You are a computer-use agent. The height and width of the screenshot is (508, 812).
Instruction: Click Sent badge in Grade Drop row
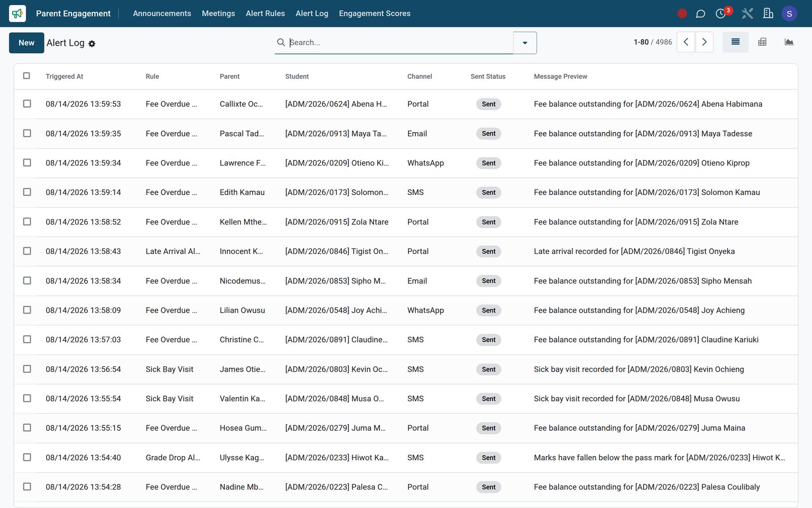click(489, 458)
